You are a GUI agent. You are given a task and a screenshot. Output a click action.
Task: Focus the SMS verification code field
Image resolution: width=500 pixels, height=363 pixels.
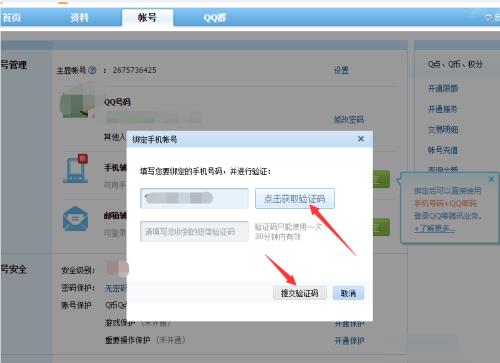pos(194,231)
